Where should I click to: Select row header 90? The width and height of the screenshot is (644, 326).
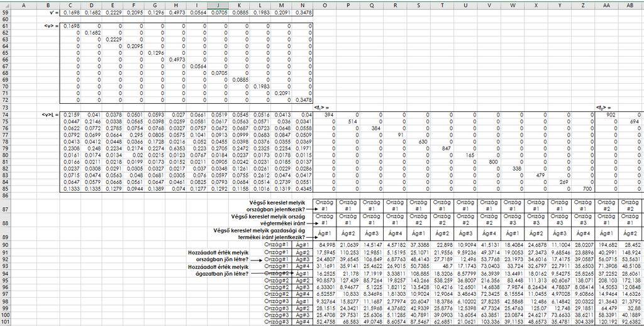5,245
